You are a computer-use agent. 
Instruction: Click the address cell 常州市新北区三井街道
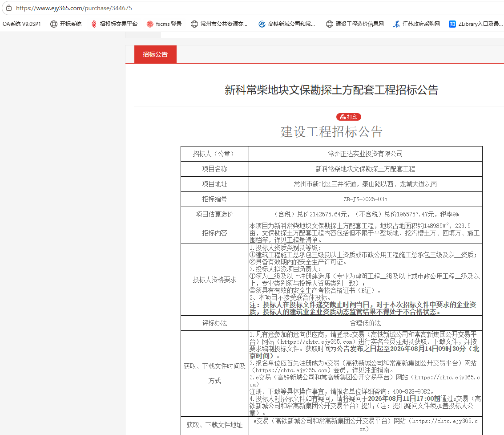tap(366, 184)
